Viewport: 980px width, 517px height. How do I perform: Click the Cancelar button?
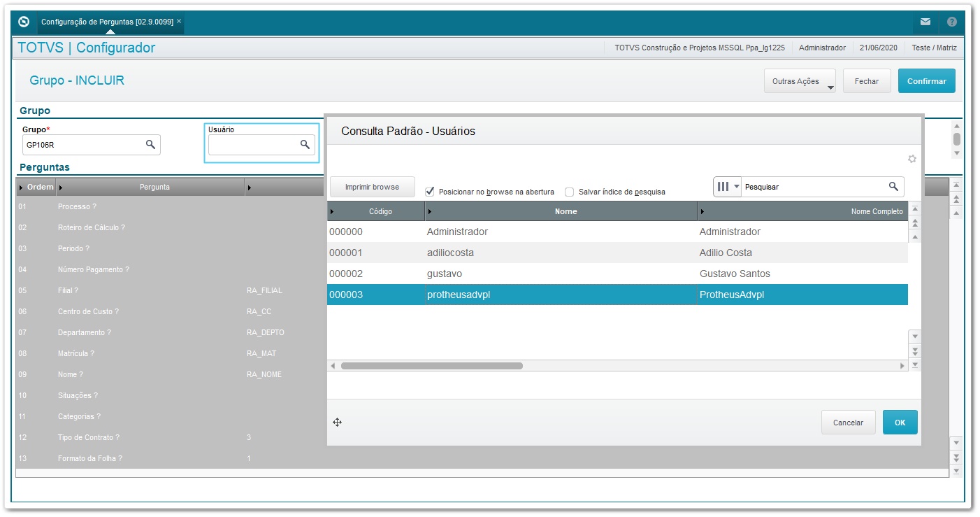click(848, 423)
